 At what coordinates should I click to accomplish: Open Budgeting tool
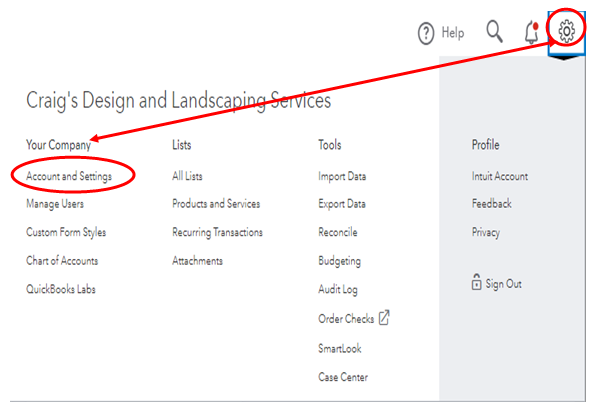(340, 261)
